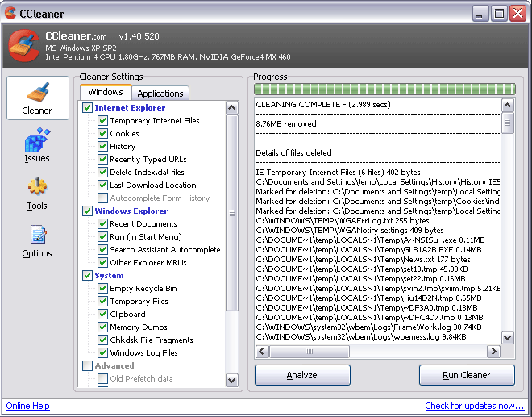The width and height of the screenshot is (532, 417).
Task: Click the WGAErrLog.txt 255 bytes entry
Action: coord(343,221)
